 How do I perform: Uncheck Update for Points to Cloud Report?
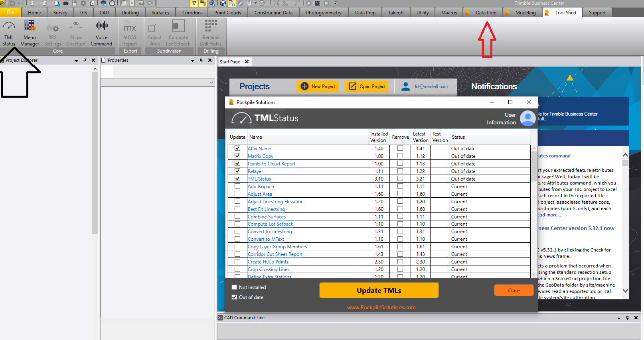[237, 163]
